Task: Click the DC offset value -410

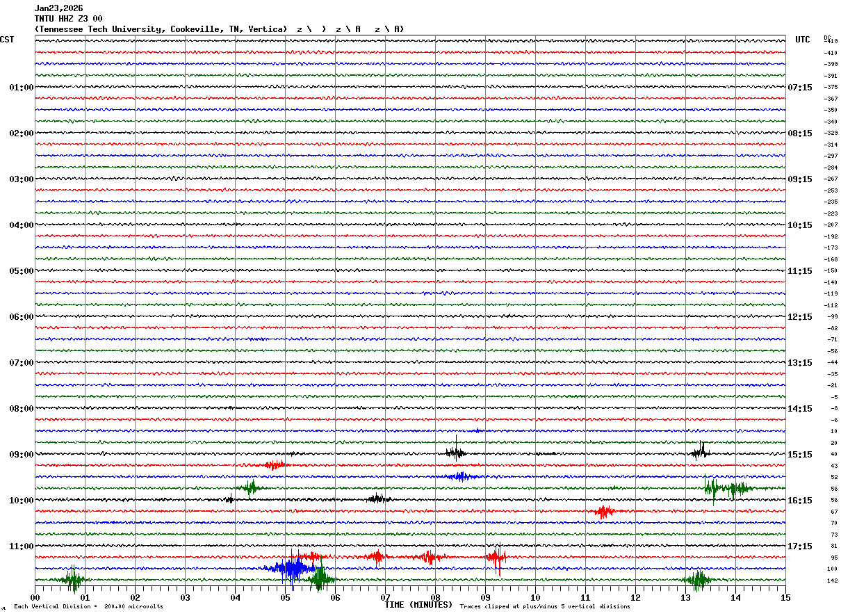Action: [x=831, y=53]
